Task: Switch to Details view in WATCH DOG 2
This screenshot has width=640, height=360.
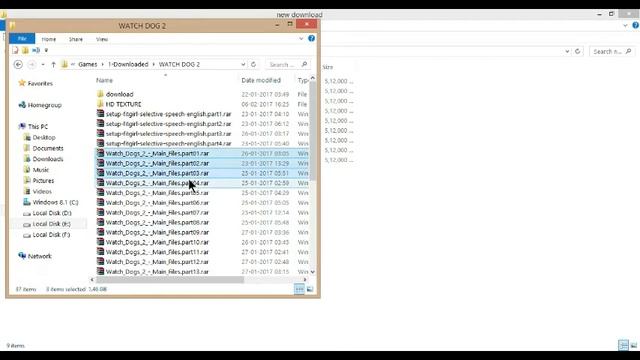Action: tap(300, 289)
